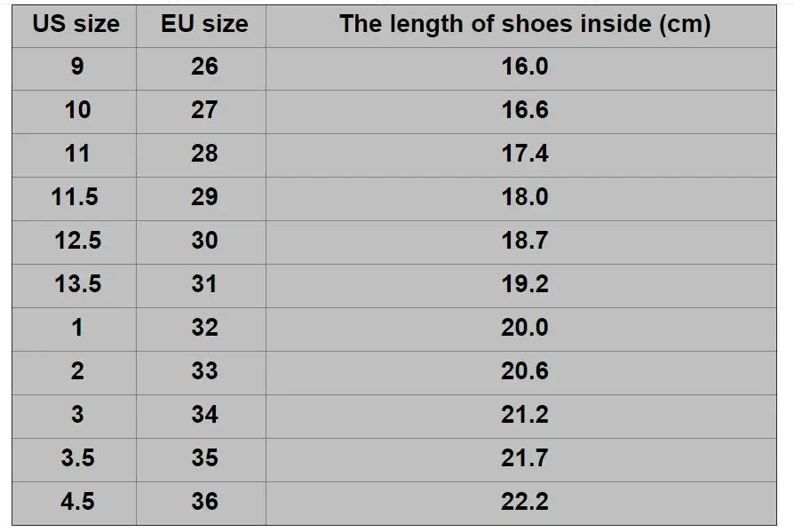Select the US size 9 cell

coord(75,69)
